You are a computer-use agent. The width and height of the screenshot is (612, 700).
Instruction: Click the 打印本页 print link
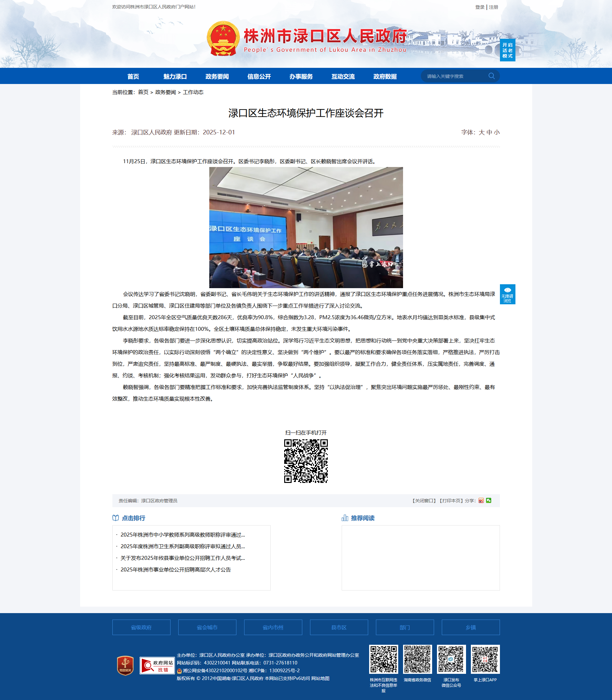click(451, 501)
